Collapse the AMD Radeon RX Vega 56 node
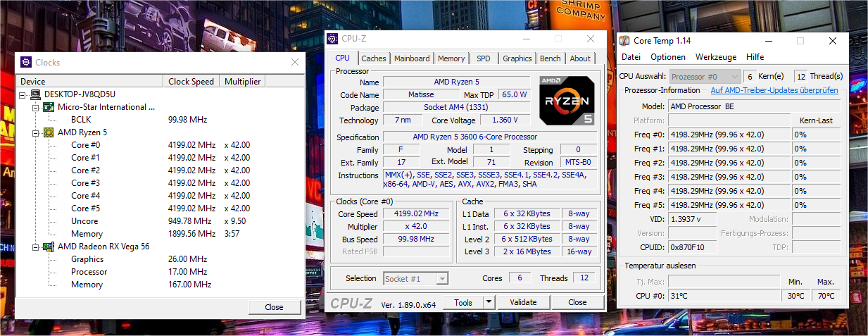 (x=36, y=247)
